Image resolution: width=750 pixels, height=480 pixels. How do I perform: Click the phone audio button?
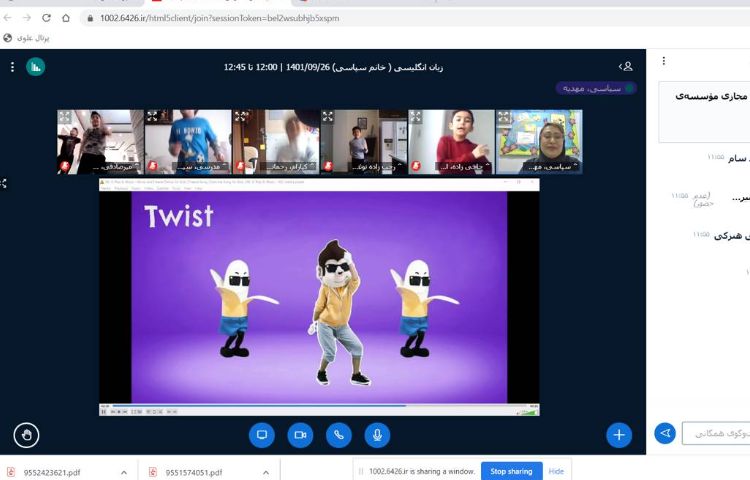338,434
